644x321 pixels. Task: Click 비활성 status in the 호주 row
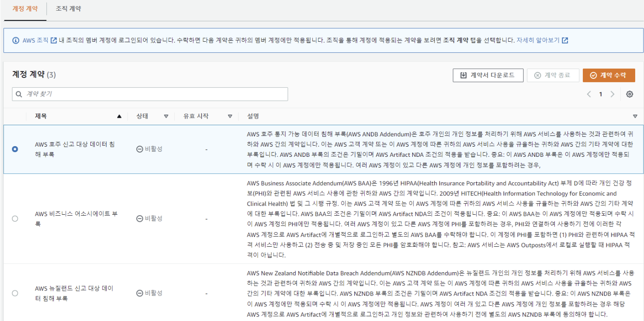(149, 149)
